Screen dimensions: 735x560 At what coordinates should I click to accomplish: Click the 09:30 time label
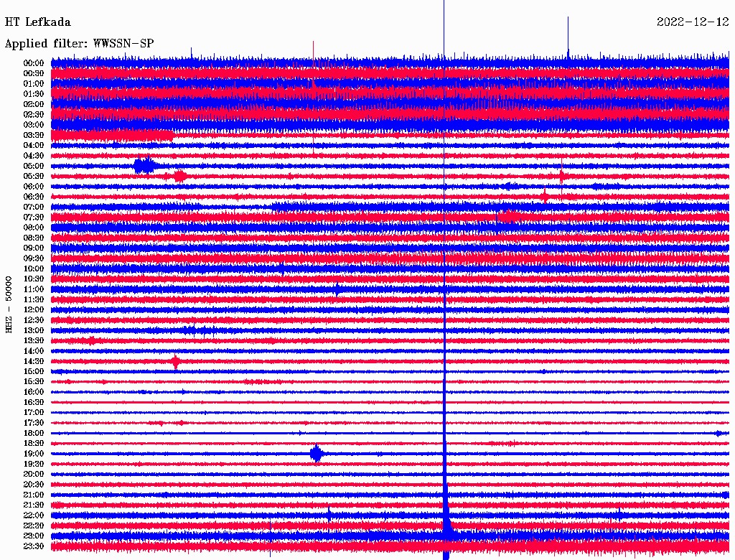[34, 258]
